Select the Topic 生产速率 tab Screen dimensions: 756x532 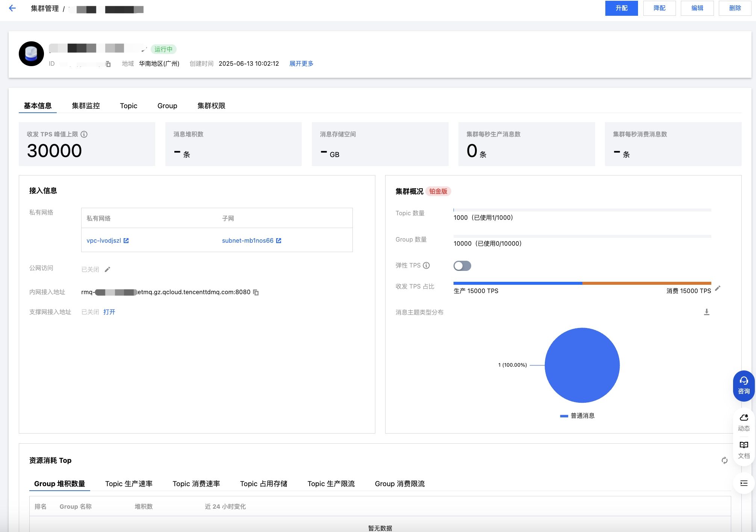[129, 484]
